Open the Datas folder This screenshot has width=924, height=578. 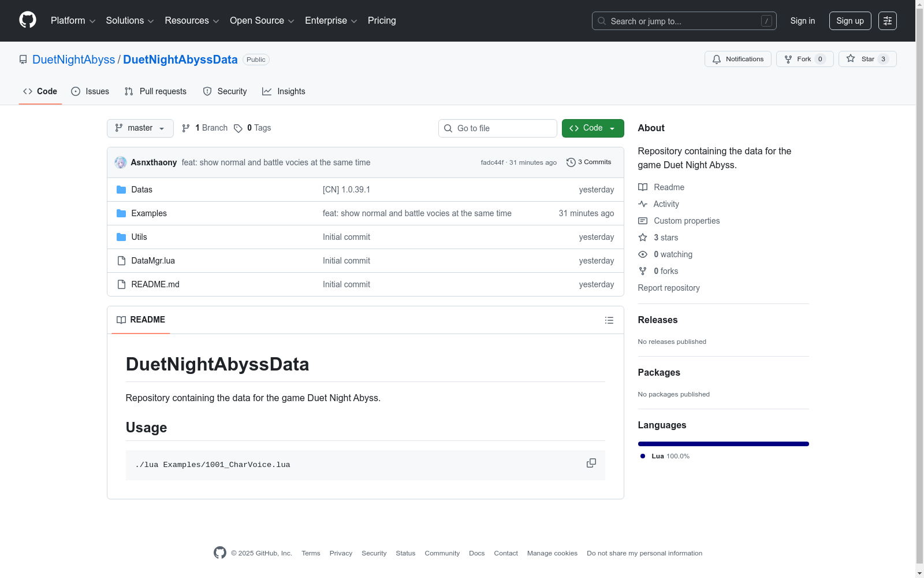coord(141,190)
